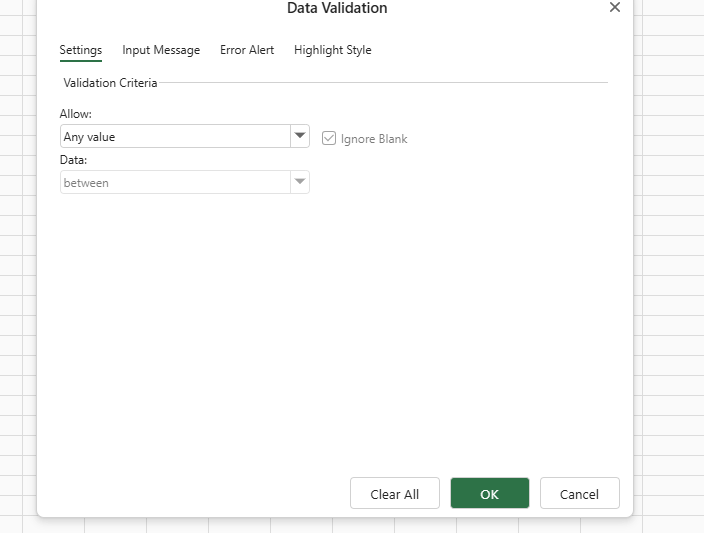Close the Data Validation dialog with X
Viewport: 704px width, 533px height.
(x=614, y=8)
